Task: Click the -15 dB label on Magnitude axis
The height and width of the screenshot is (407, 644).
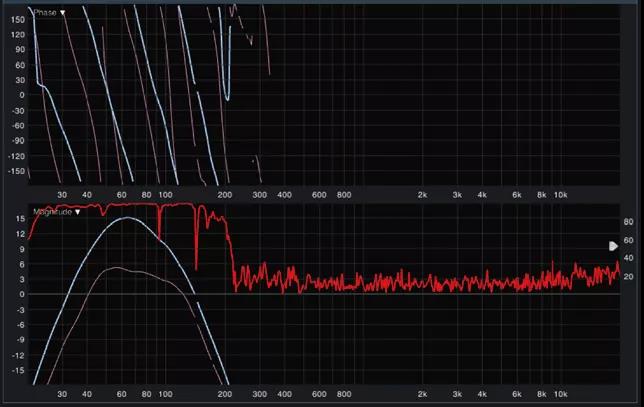Action: tap(16, 370)
